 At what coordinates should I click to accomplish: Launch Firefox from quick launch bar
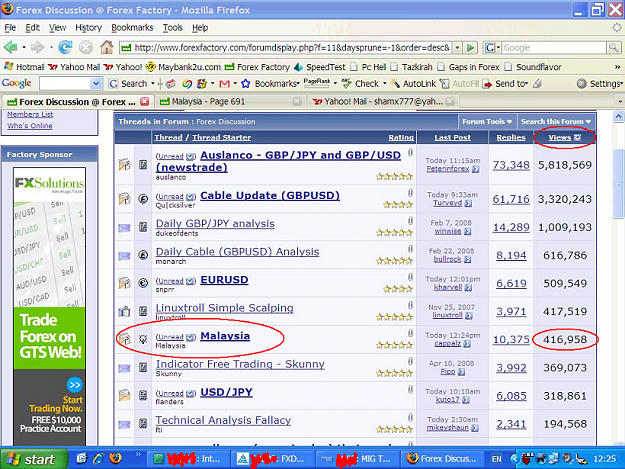(116, 458)
